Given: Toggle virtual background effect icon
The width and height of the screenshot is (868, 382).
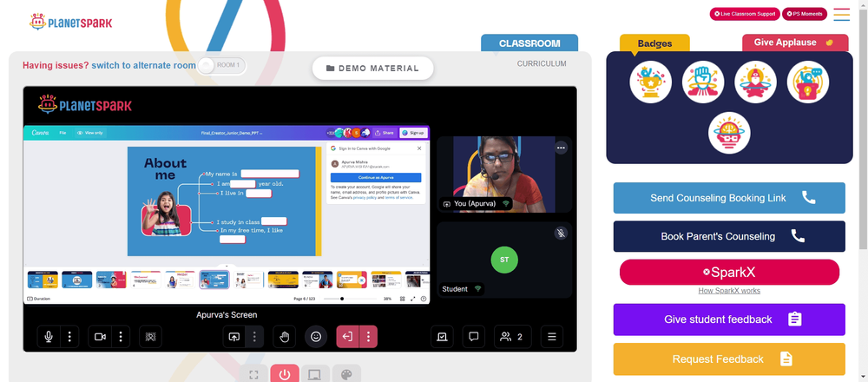Looking at the screenshot, I should tap(150, 337).
